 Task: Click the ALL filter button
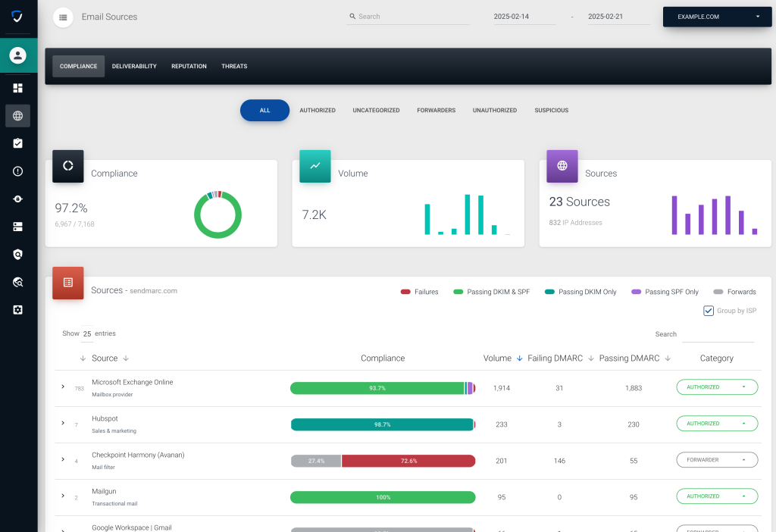pos(264,110)
